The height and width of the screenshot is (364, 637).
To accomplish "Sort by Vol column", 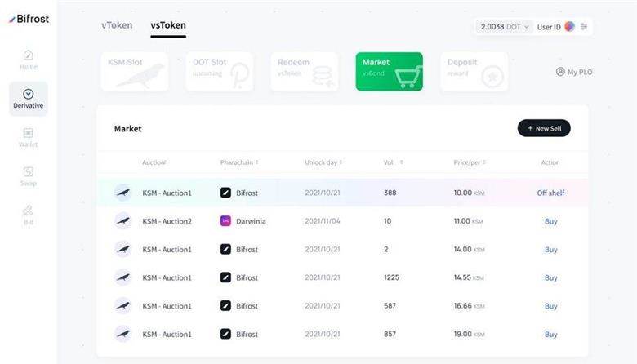I will (x=394, y=162).
